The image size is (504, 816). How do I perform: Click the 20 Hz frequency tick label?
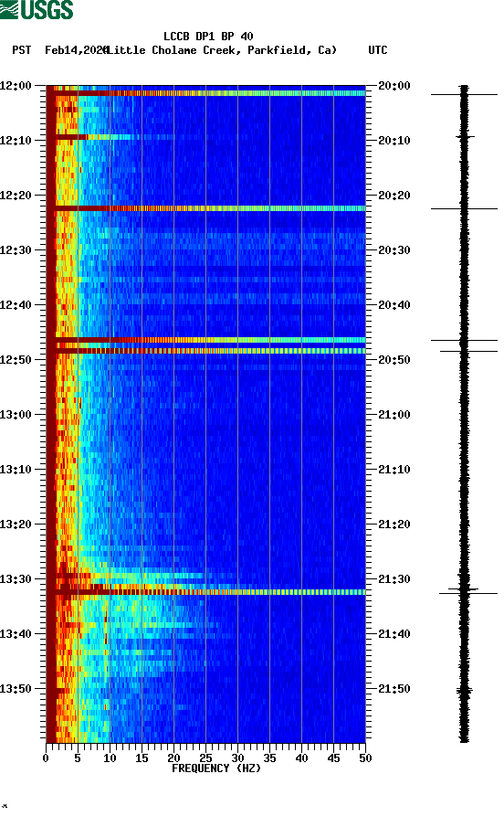pyautogui.click(x=173, y=758)
